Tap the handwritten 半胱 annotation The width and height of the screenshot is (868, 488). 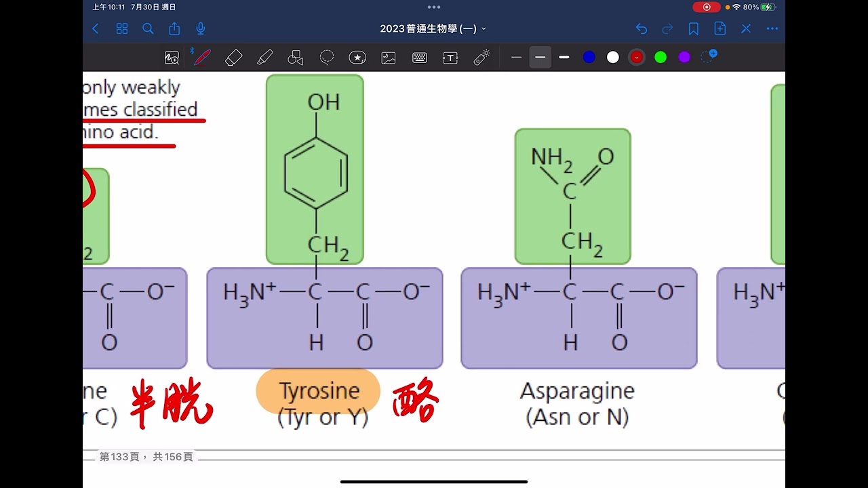171,403
